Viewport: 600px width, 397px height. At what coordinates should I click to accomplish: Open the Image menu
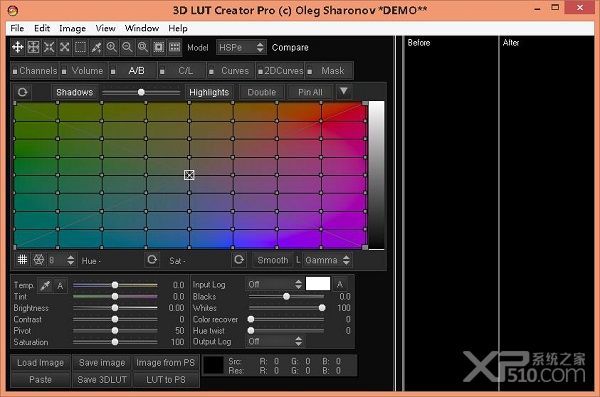[72, 28]
